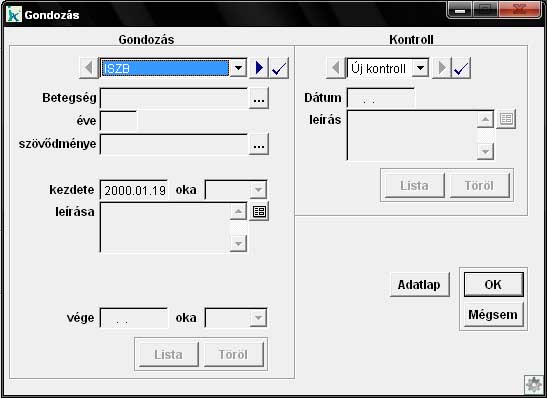
Task: Open template list icon beside Kontroll leírás
Action: pos(506,119)
